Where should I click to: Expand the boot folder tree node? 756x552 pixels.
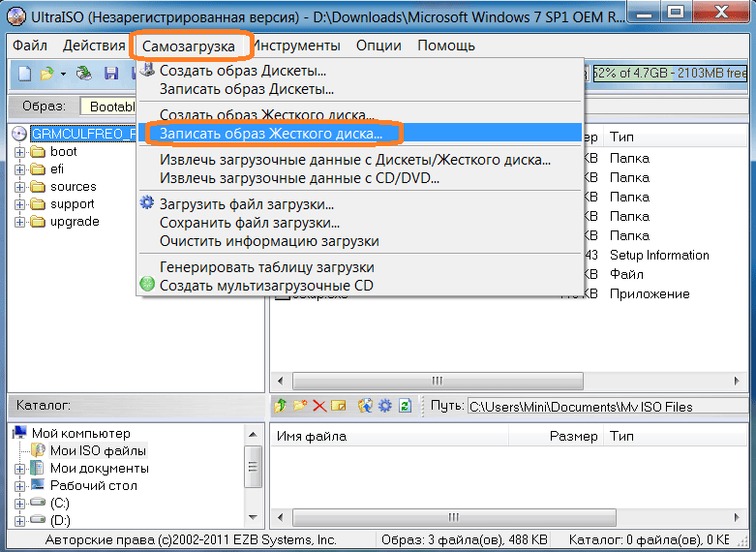(20, 152)
